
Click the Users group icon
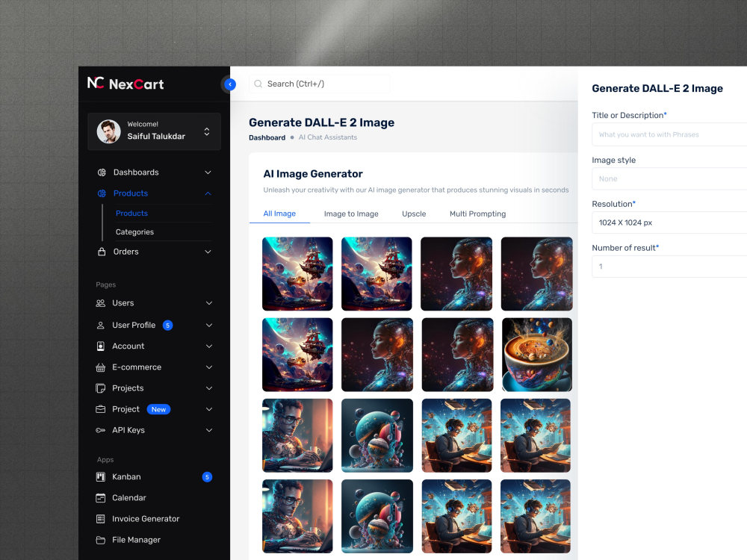[101, 303]
